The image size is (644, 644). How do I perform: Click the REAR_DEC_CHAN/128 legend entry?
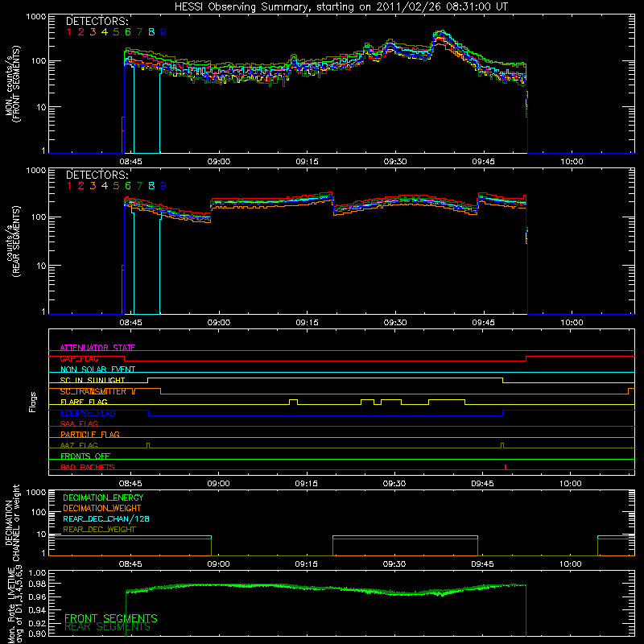(x=106, y=519)
